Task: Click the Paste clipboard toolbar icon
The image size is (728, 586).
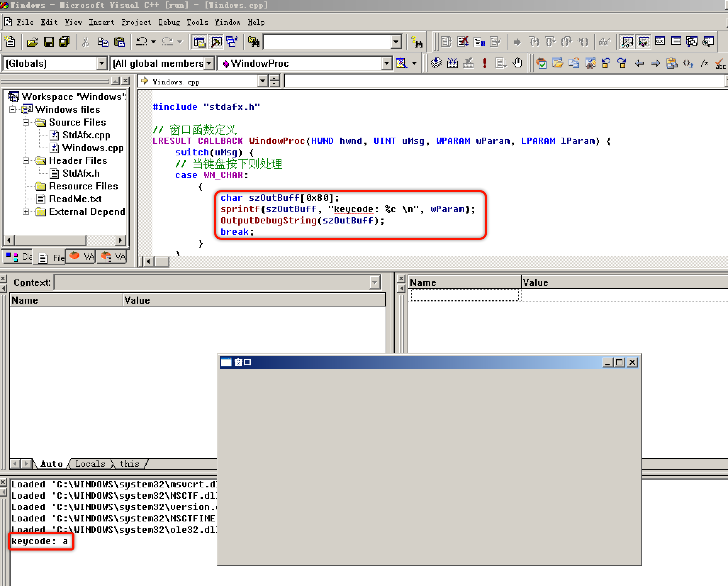Action: click(x=119, y=42)
